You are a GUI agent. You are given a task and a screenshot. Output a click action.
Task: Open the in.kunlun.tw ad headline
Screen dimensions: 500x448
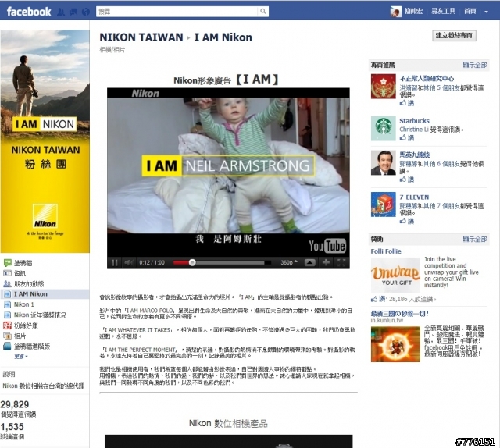399,314
